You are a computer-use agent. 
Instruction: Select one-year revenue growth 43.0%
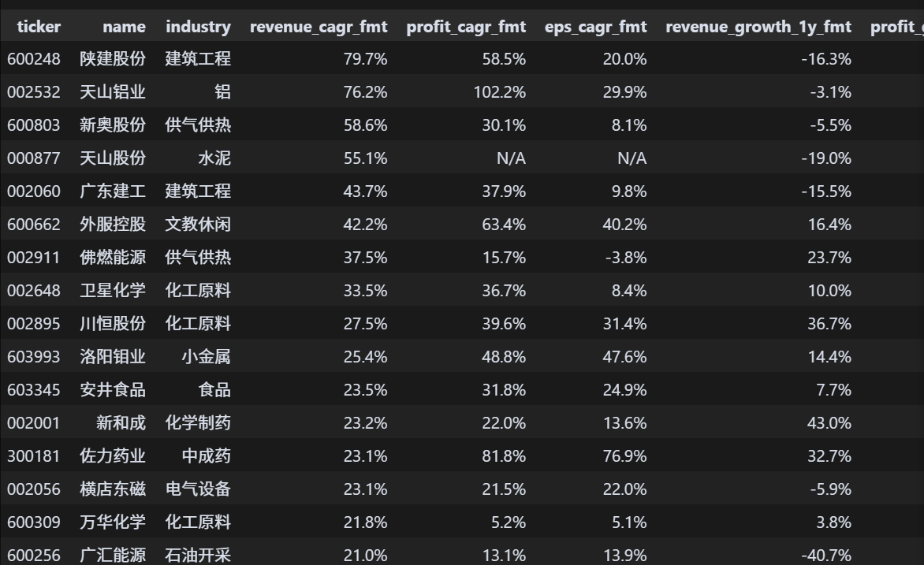click(829, 423)
